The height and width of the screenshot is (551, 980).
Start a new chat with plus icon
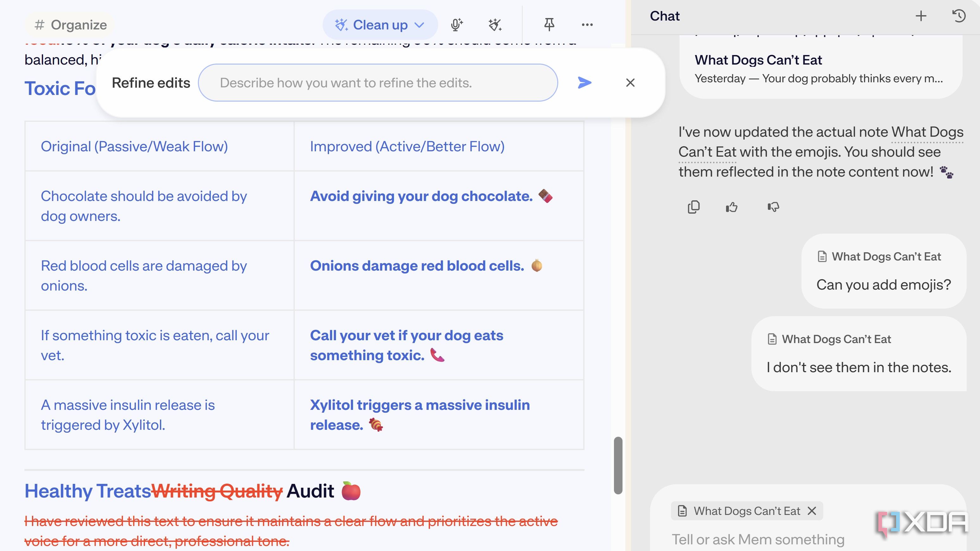click(921, 16)
